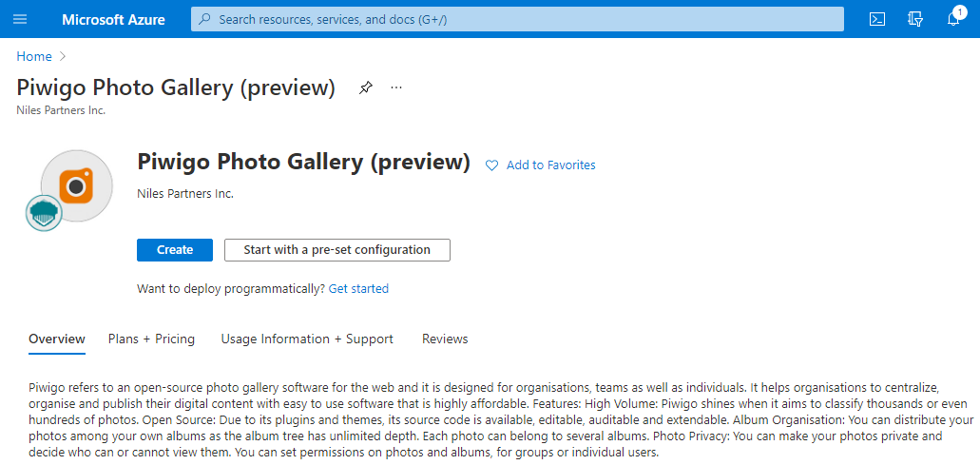Switch to the Plans + Pricing tab
980x465 pixels.
click(151, 339)
